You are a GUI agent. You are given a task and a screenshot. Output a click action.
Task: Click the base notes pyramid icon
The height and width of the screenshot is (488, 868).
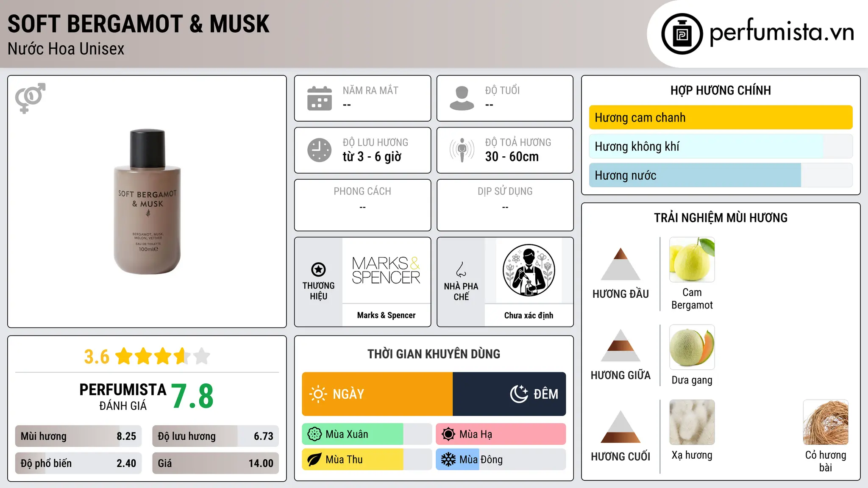coord(620,427)
